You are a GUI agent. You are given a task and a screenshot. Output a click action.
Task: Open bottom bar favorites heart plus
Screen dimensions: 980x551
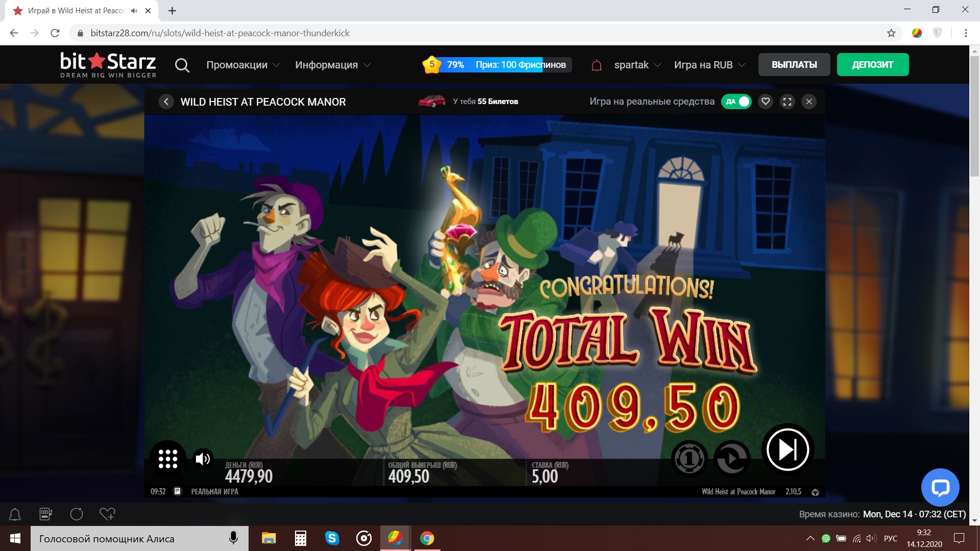(x=107, y=514)
